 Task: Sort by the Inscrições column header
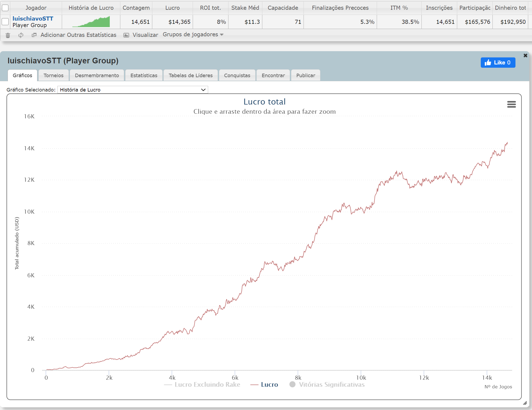439,8
